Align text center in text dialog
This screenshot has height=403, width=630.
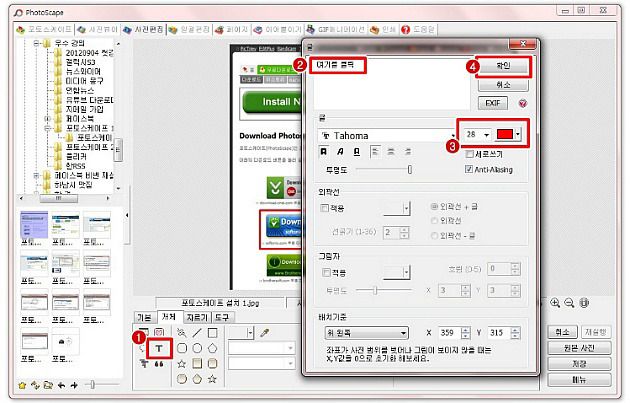391,151
